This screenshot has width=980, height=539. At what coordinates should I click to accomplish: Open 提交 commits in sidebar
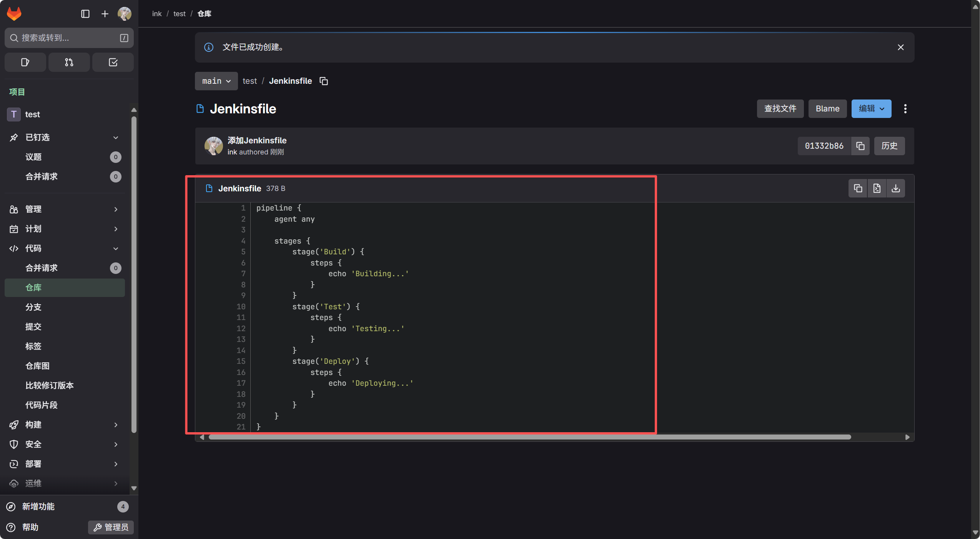tap(33, 327)
